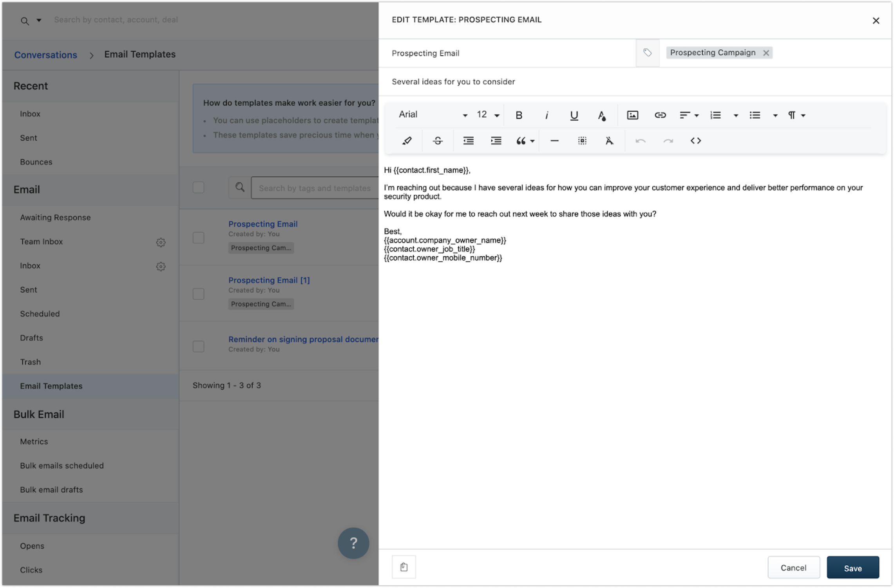Image resolution: width=894 pixels, height=588 pixels.
Task: Toggle bold formatting in editor toolbar
Action: (519, 115)
